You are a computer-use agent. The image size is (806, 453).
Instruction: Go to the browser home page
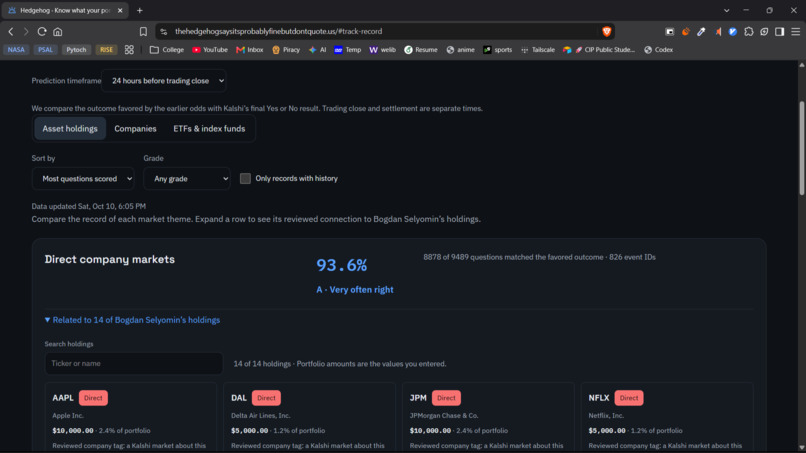point(58,31)
